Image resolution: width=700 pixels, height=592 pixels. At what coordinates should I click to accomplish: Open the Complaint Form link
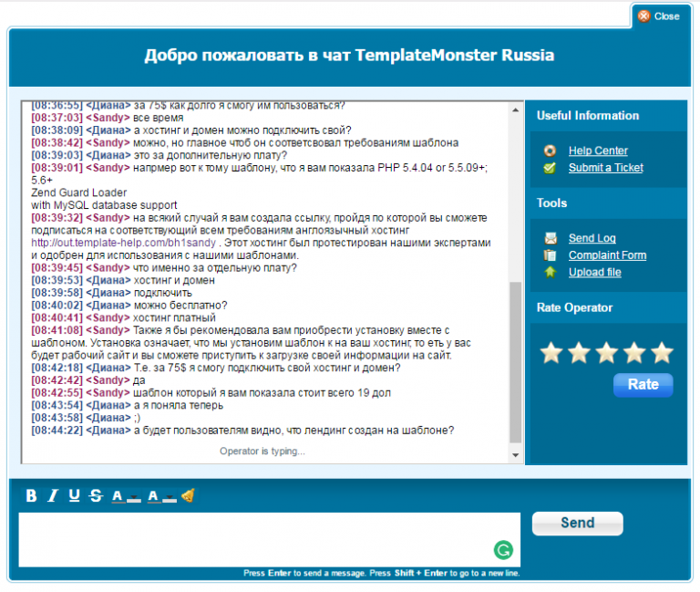tap(607, 255)
